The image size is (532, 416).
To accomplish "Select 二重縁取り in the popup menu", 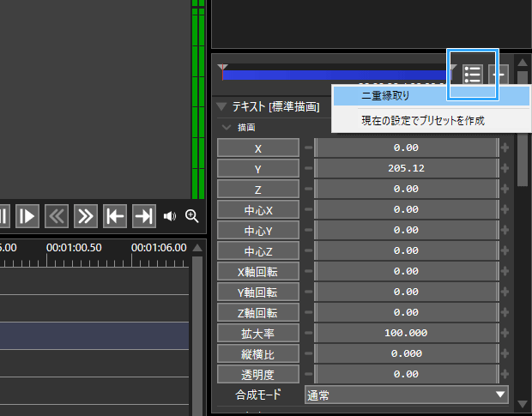I will [x=432, y=96].
